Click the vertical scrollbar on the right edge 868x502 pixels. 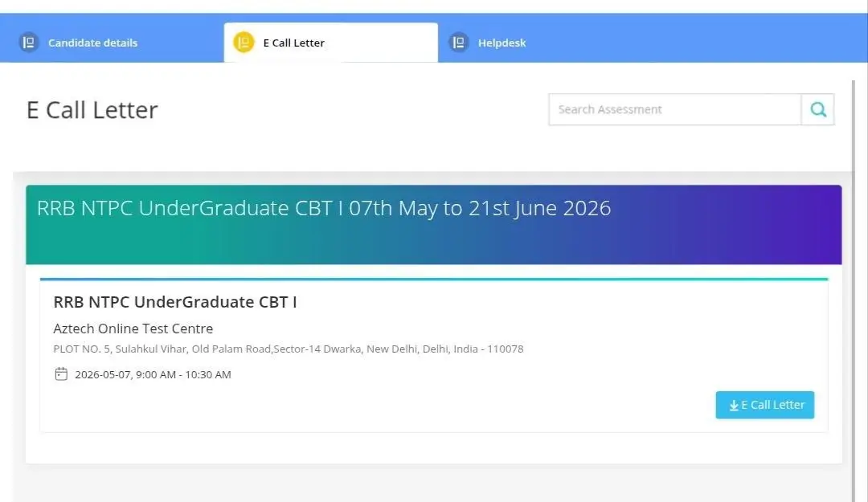(x=853, y=291)
